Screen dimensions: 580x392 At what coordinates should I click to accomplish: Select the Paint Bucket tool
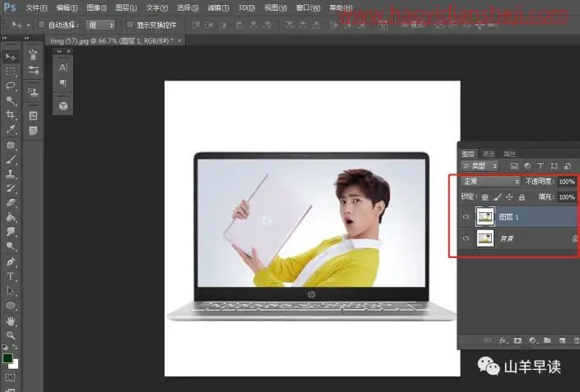pos(11,217)
